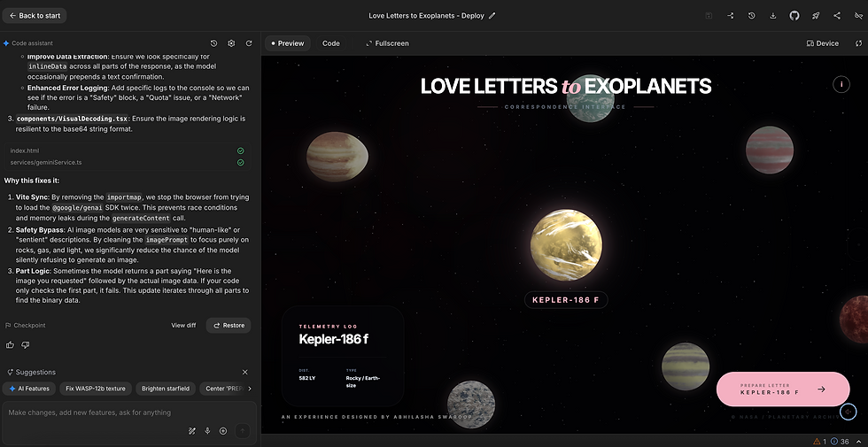Screen dimensions: 868x447
Task: Select the AI Features suggestion chip
Action: pos(29,389)
